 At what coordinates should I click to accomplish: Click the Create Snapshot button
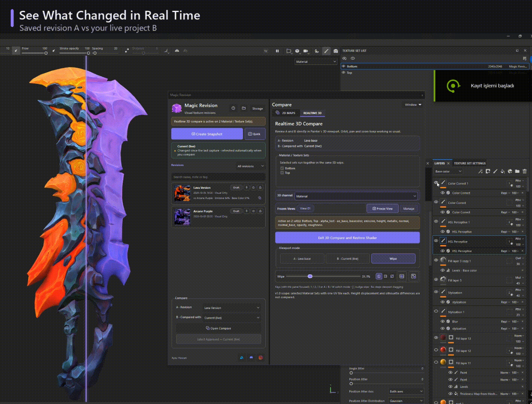(x=207, y=134)
